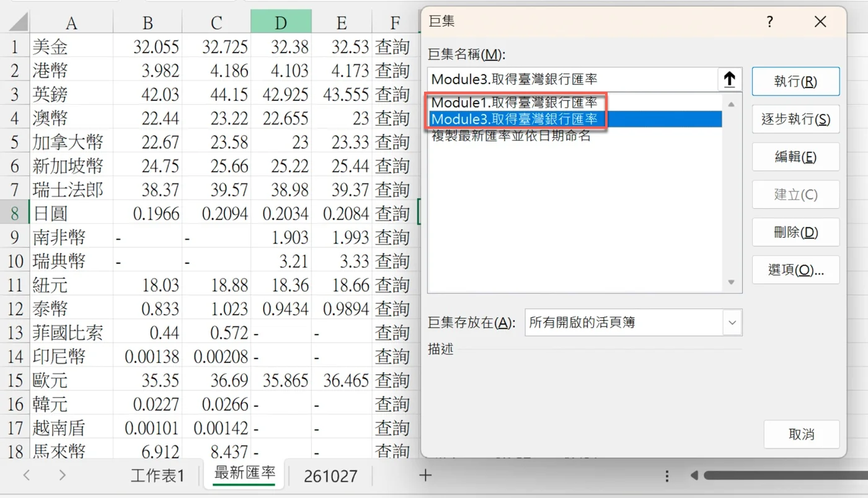Click the value 1.903 in 南非幣 row
868x498 pixels.
click(x=291, y=237)
